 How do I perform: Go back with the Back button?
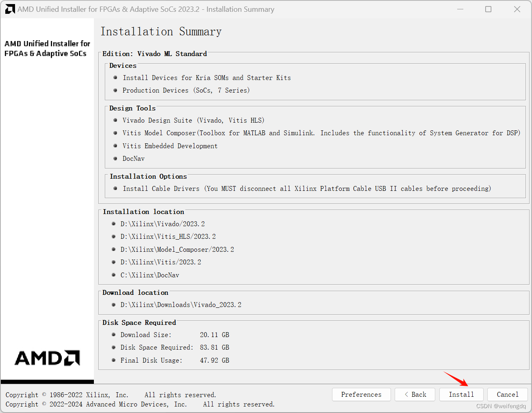coord(415,394)
